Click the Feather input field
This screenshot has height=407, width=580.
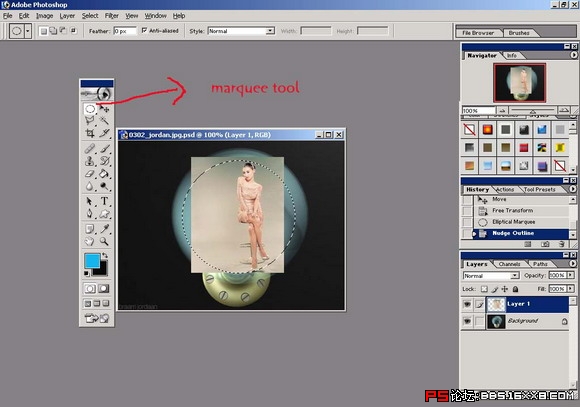coord(125,31)
